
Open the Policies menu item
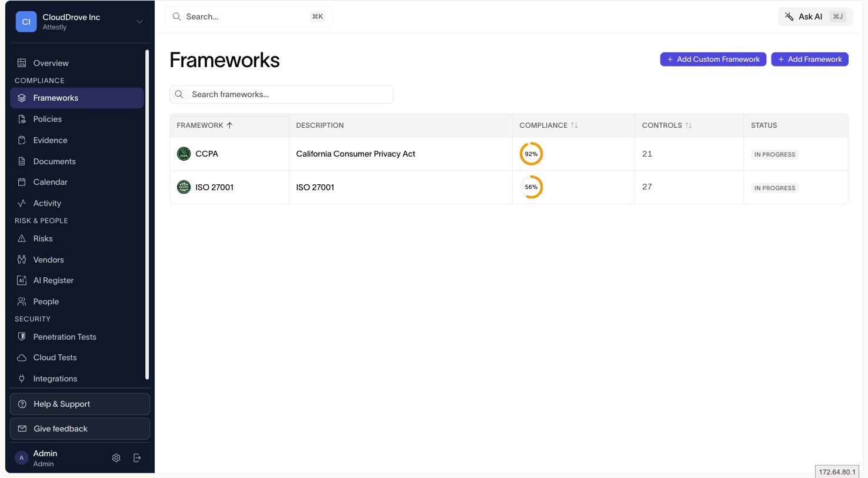76,119
